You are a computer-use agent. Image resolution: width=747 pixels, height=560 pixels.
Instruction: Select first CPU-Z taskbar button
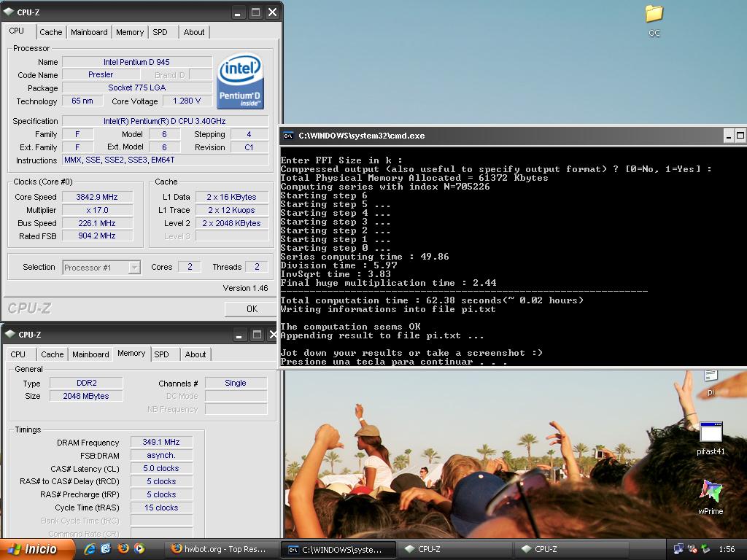[455, 549]
